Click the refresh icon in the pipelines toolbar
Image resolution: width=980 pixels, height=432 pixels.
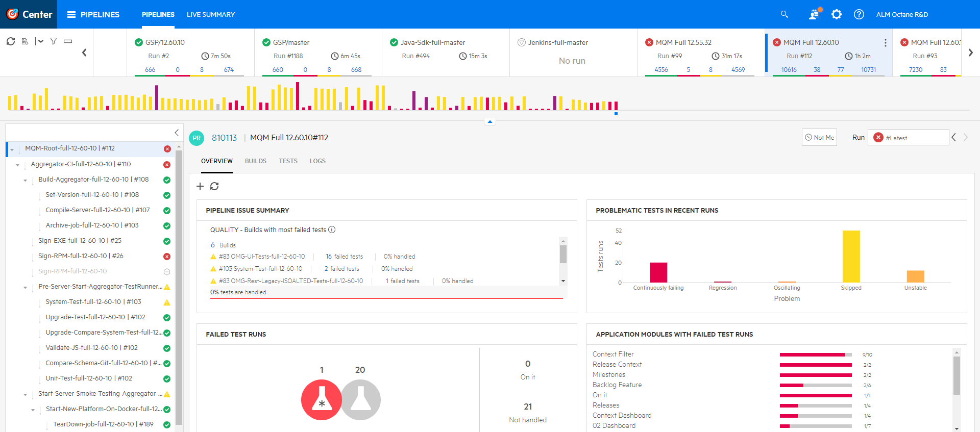(10, 41)
